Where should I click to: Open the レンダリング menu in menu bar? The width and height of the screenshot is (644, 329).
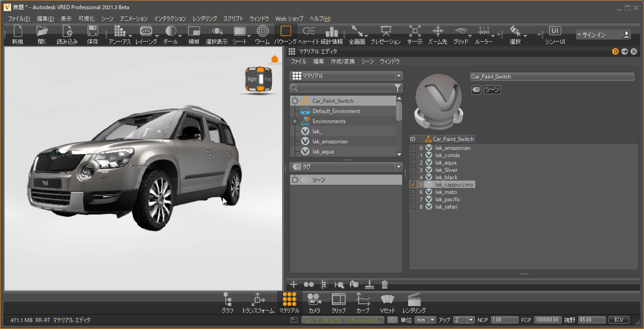(205, 19)
